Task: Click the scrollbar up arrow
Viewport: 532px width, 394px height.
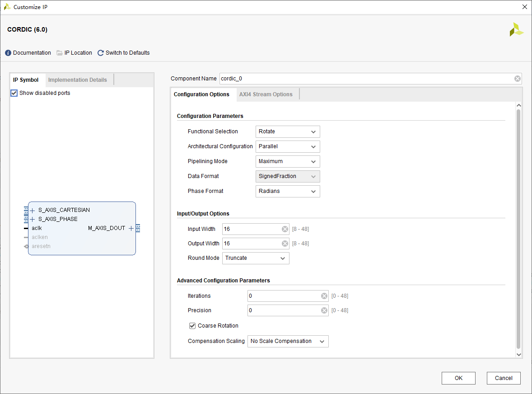Action: point(518,106)
